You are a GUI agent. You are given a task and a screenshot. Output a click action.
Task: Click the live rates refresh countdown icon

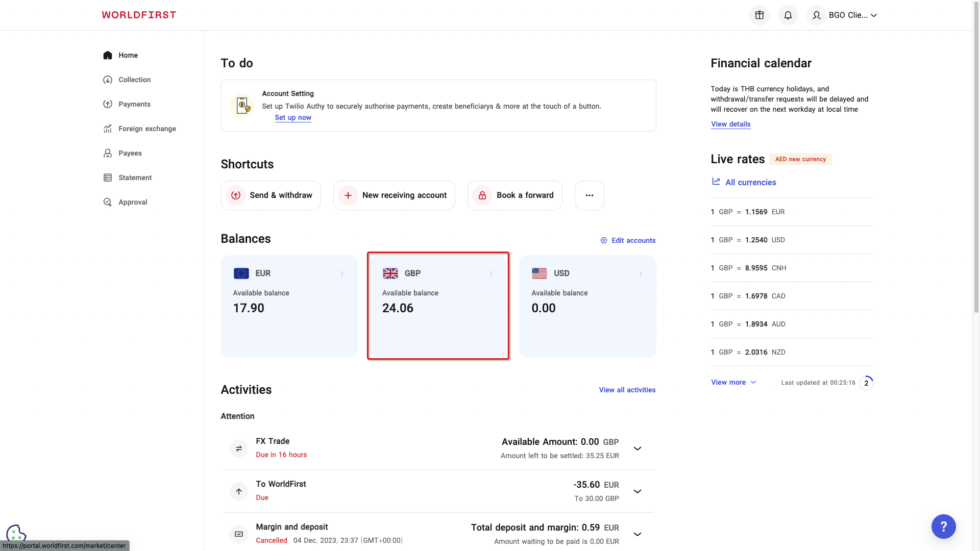coord(866,383)
